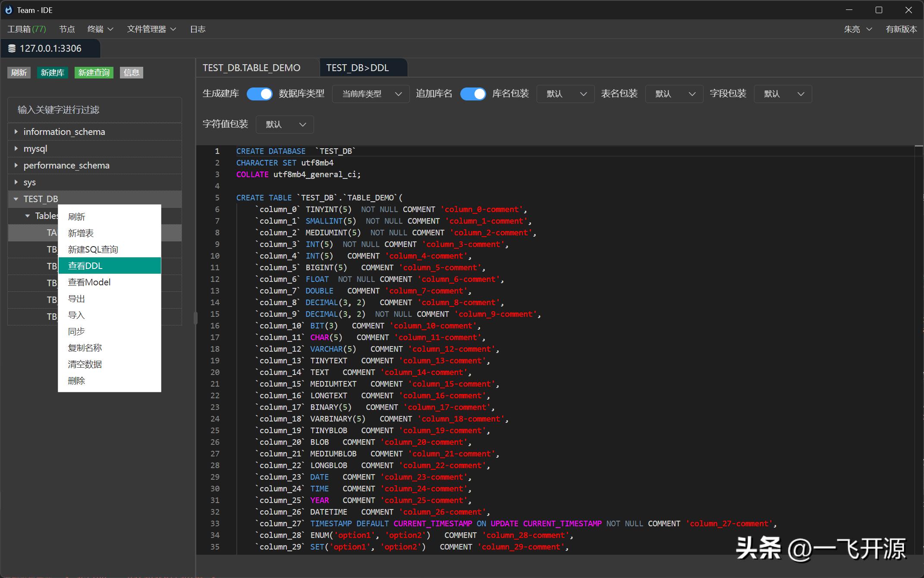The height and width of the screenshot is (578, 924).
Task: Switch to TEST_DB.TABLE_DEMO tab
Action: (251, 68)
